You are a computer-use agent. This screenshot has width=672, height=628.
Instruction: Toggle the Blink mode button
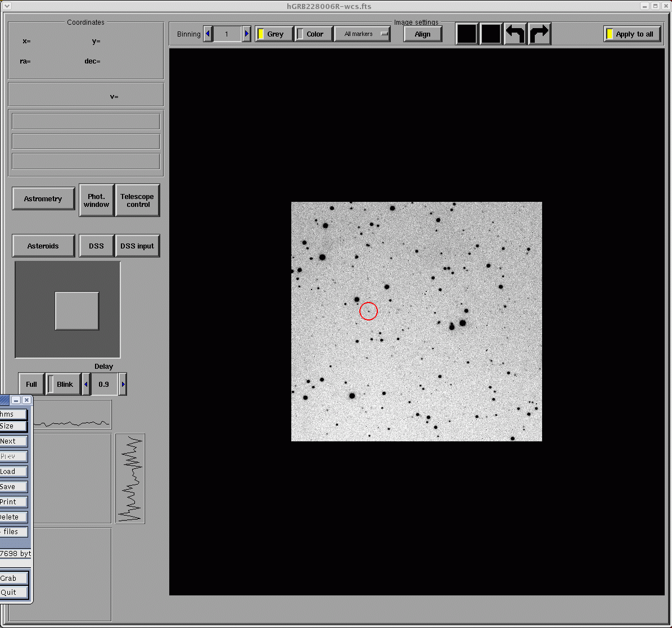pos(64,384)
